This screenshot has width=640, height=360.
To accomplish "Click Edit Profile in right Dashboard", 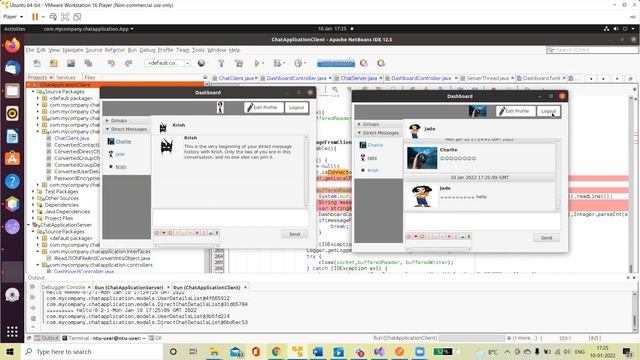I will [516, 111].
